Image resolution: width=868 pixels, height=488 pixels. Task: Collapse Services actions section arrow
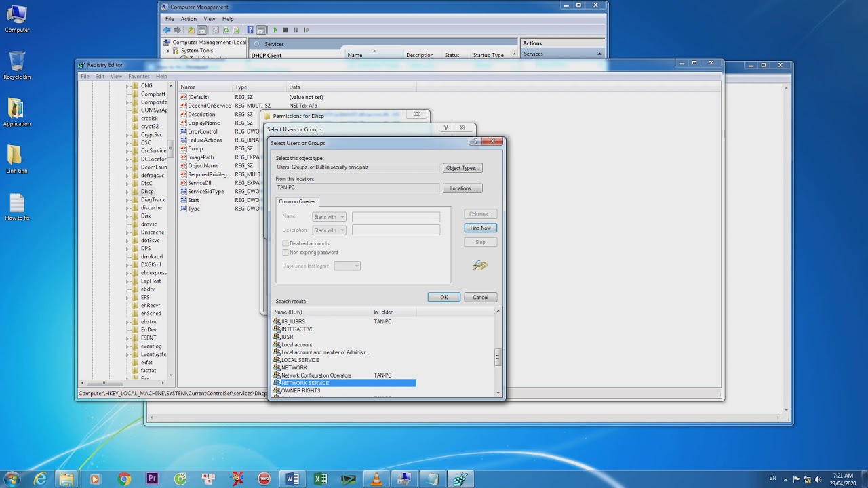coord(599,54)
